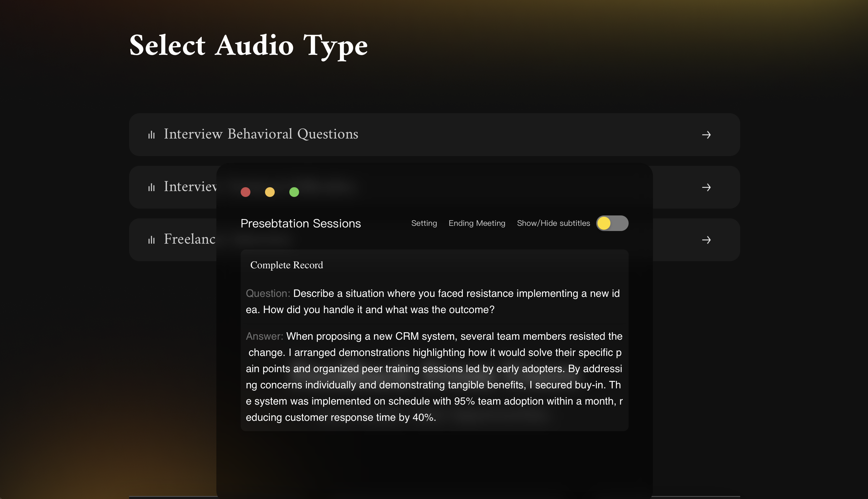Viewport: 868px width, 499px height.
Task: Click audio bars icon beside Interview Behavioral Questions
Action: [x=151, y=135]
